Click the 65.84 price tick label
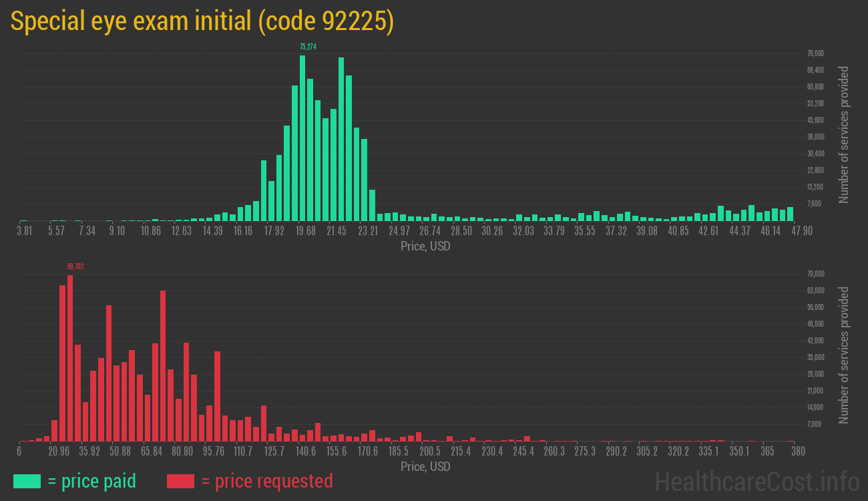Viewport: 868px width, 501px height. click(152, 452)
